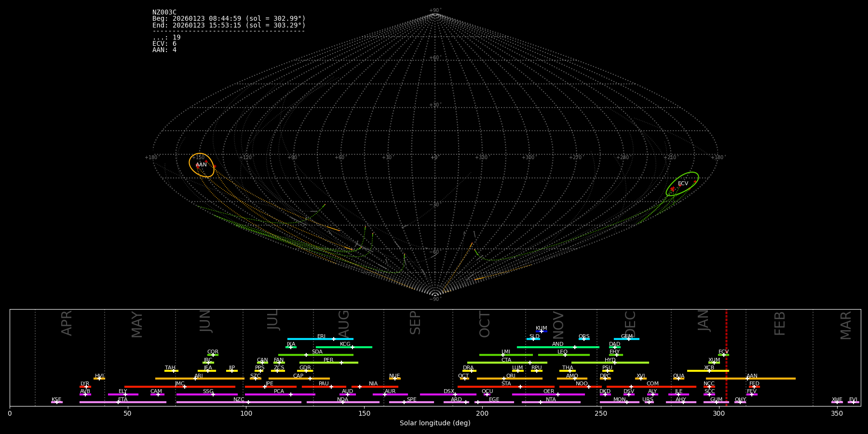Click the KCG shower label

(x=345, y=344)
